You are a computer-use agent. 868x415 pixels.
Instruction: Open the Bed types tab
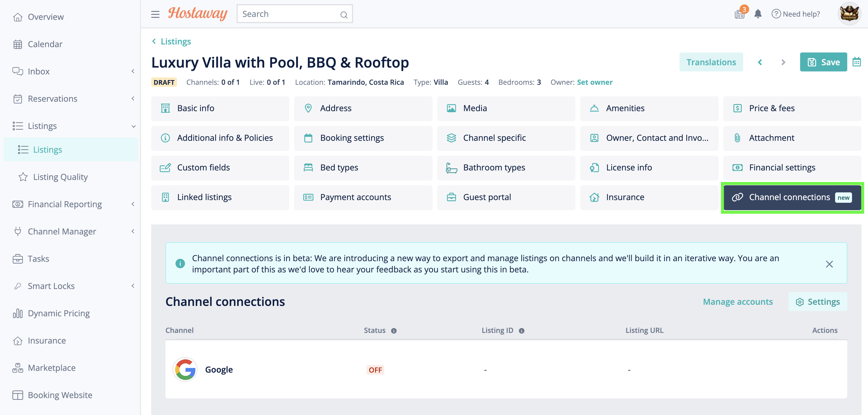pyautogui.click(x=363, y=168)
